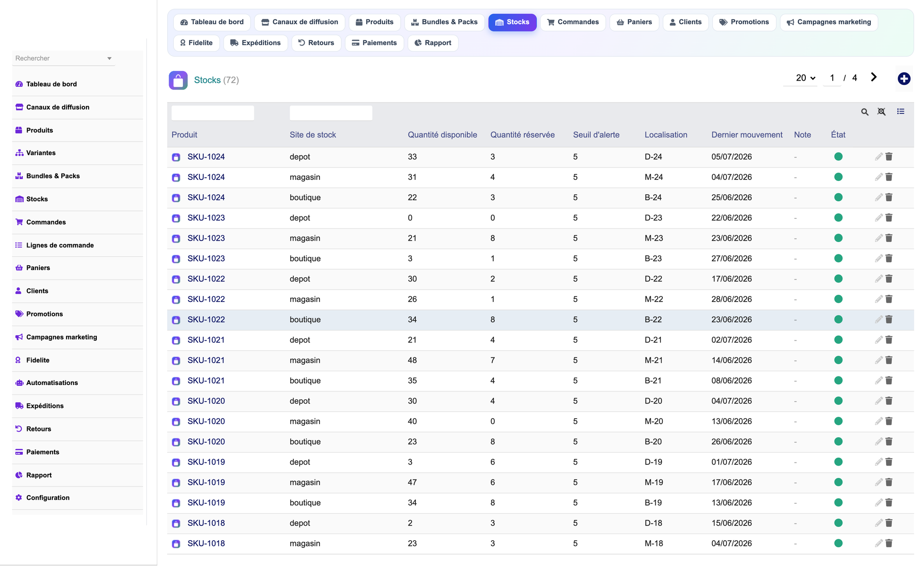Edit the SKU-1024 depot row with pencil icon
924x572 pixels.
pyautogui.click(x=878, y=157)
